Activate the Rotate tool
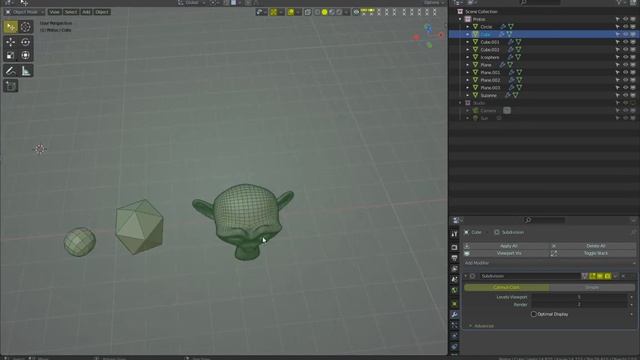 [x=25, y=42]
